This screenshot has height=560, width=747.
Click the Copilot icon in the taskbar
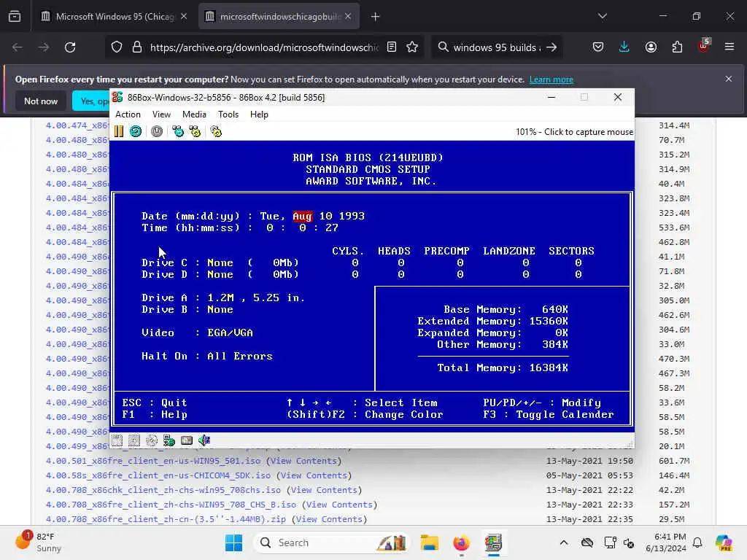(724, 542)
